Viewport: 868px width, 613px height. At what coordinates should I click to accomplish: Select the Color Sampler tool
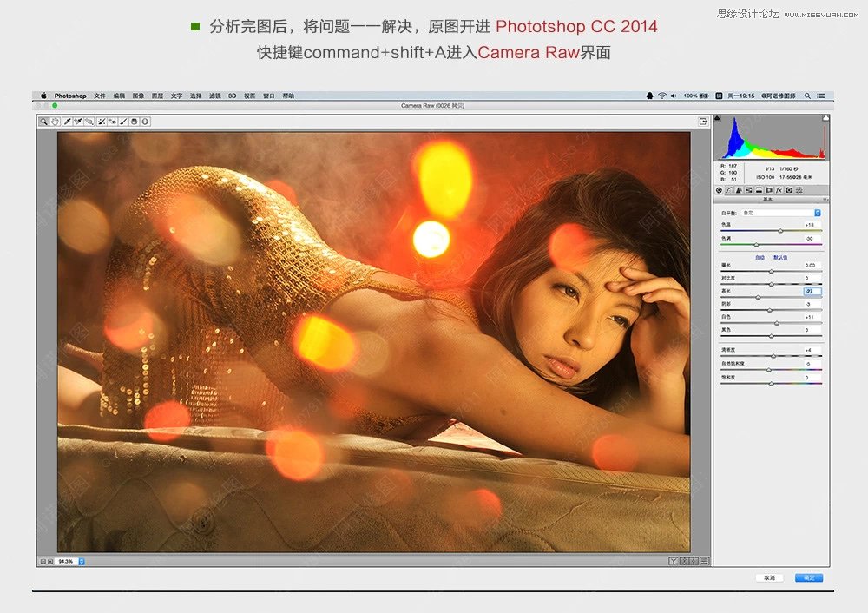click(77, 122)
